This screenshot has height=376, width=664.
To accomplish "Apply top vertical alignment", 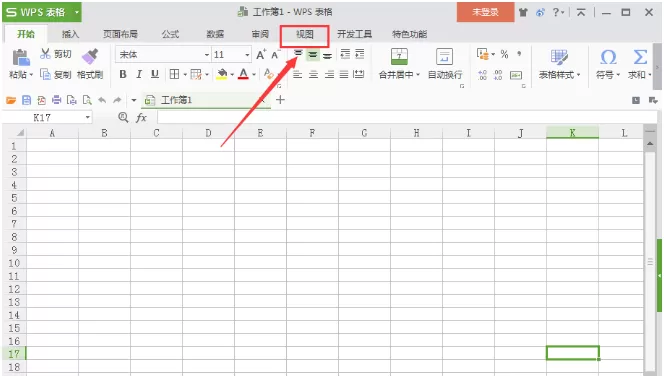I will (298, 54).
